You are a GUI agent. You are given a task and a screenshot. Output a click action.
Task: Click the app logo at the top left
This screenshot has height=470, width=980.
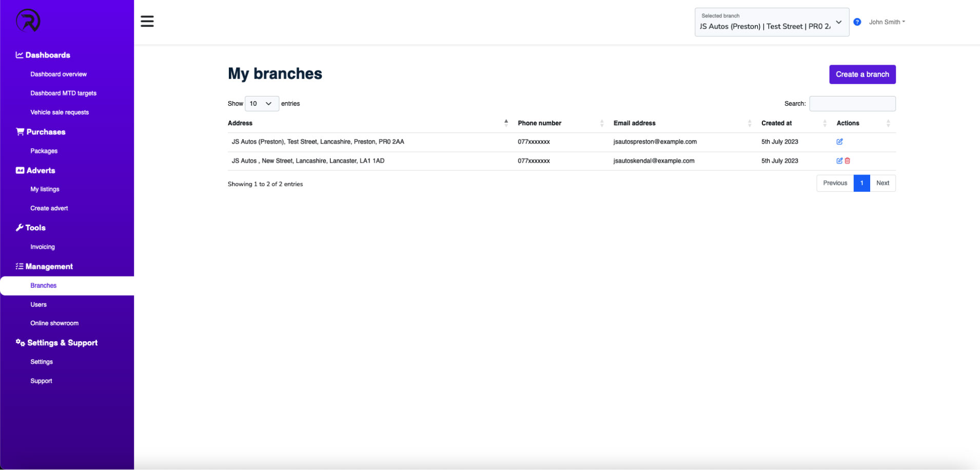27,21
